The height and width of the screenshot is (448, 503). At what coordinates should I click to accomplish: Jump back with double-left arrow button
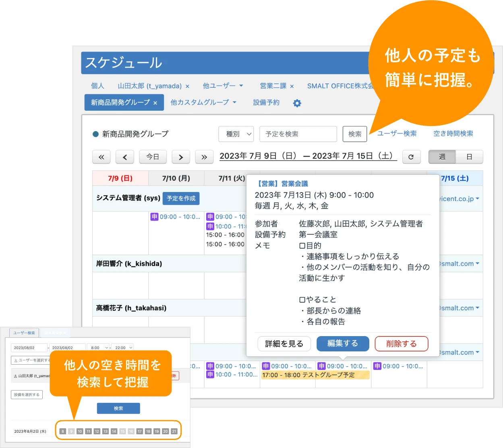coord(101,157)
